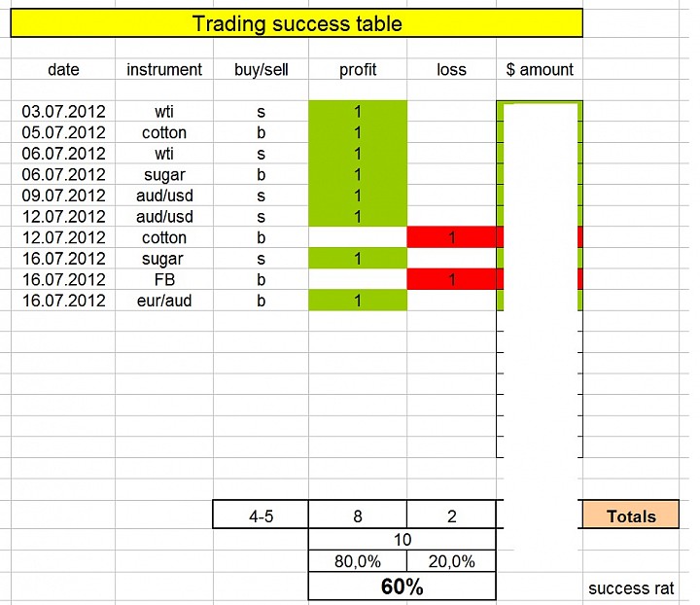This screenshot has width=700, height=605.
Task: Select the instrument column header cell
Action: pyautogui.click(x=164, y=69)
